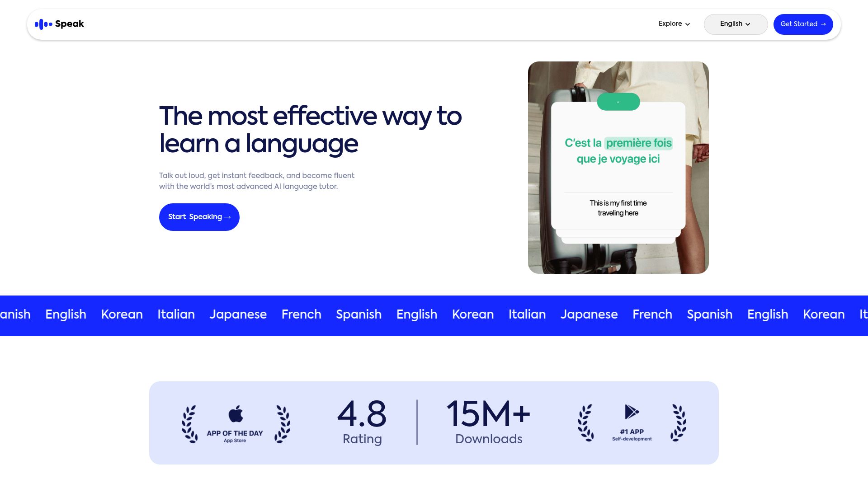Open the Explore menu in the navbar
The image size is (868, 488).
point(670,23)
